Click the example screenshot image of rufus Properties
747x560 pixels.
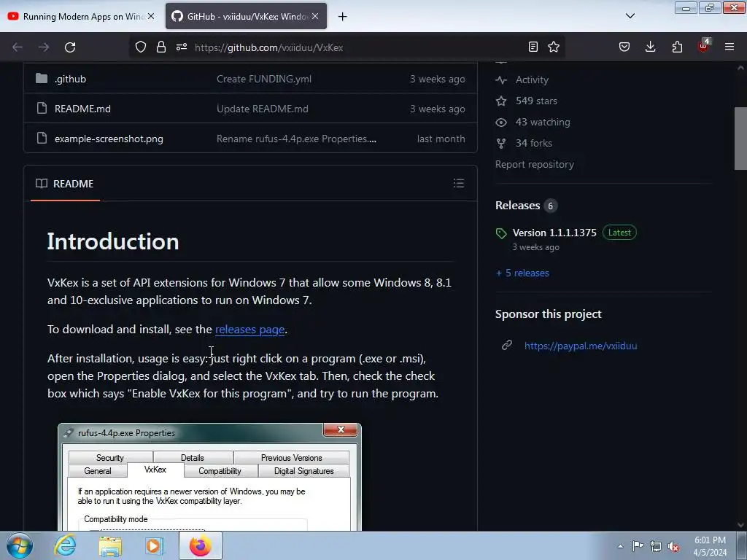tap(209, 477)
